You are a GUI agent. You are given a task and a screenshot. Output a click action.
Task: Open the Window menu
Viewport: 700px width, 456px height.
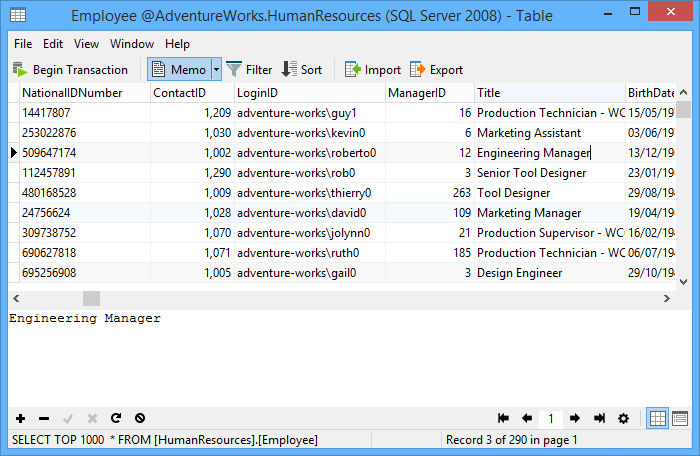(x=132, y=44)
